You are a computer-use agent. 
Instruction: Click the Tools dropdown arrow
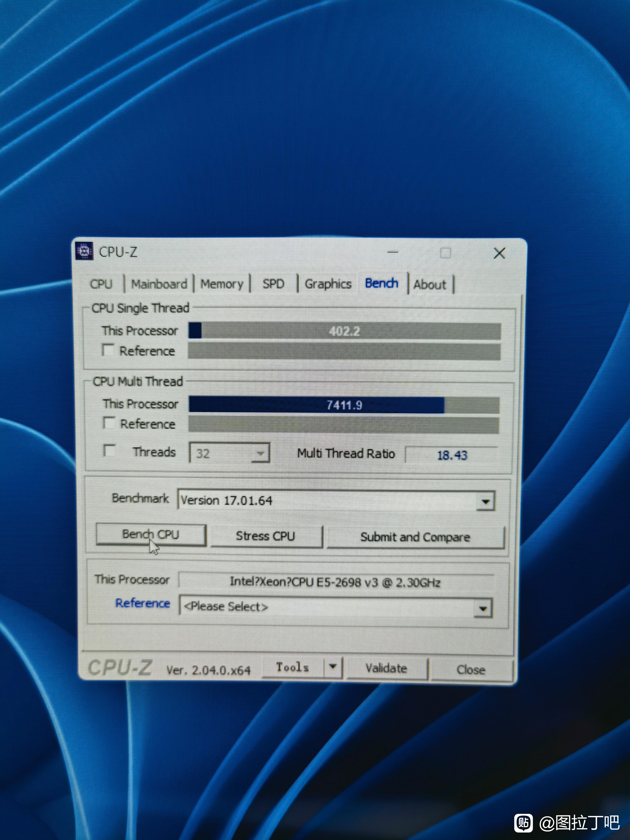[333, 667]
